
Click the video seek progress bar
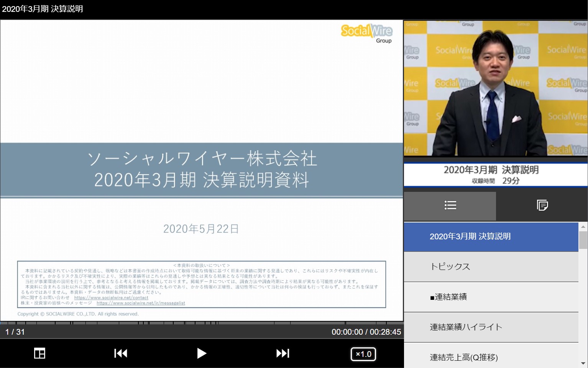click(202, 323)
